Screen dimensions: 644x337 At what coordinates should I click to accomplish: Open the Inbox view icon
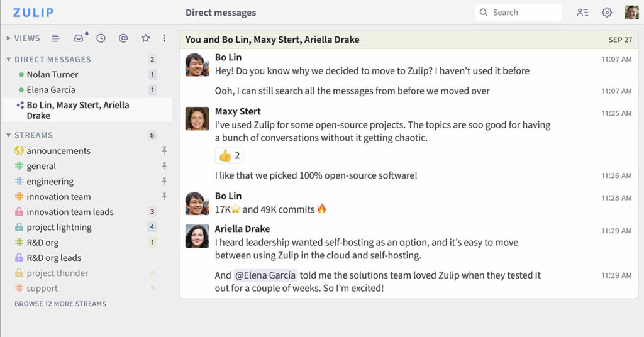tap(79, 38)
